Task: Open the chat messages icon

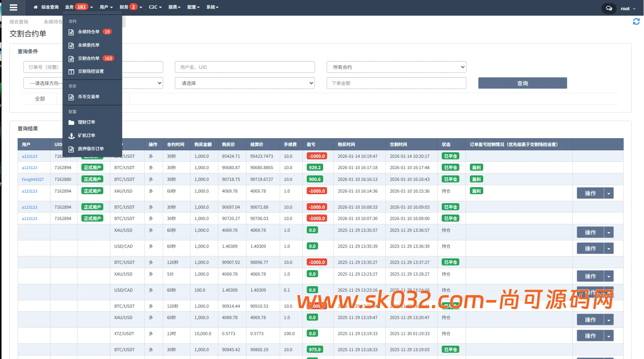Action: click(x=609, y=8)
